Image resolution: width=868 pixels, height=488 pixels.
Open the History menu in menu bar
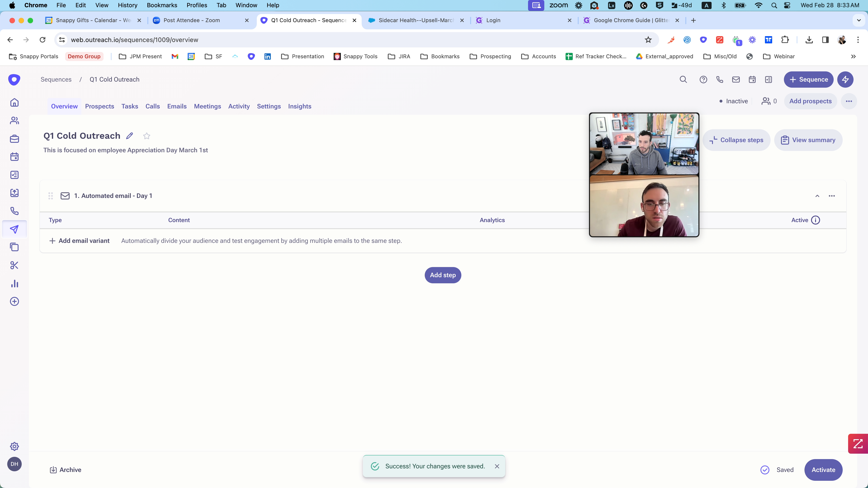point(127,5)
